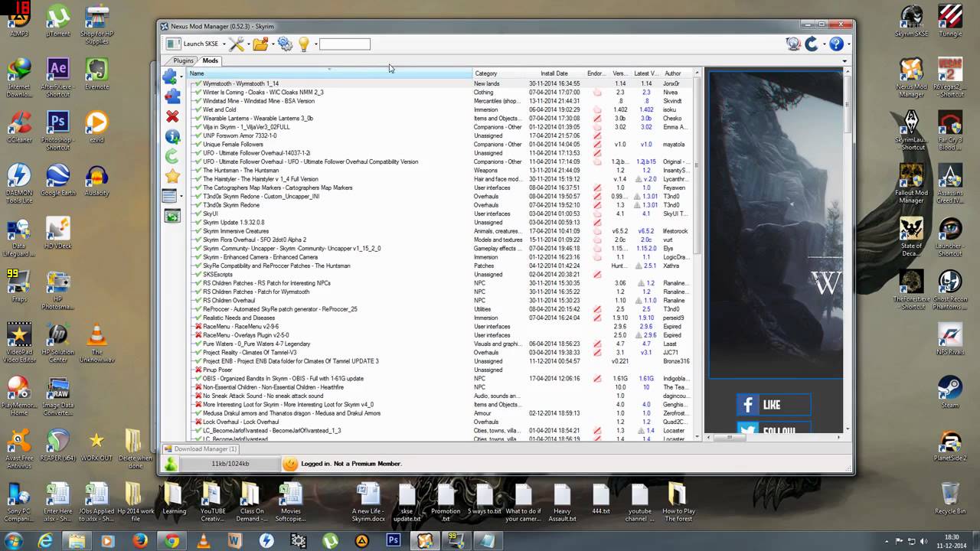Open Skyrim SKSE desktop shortcut

pos(911,21)
